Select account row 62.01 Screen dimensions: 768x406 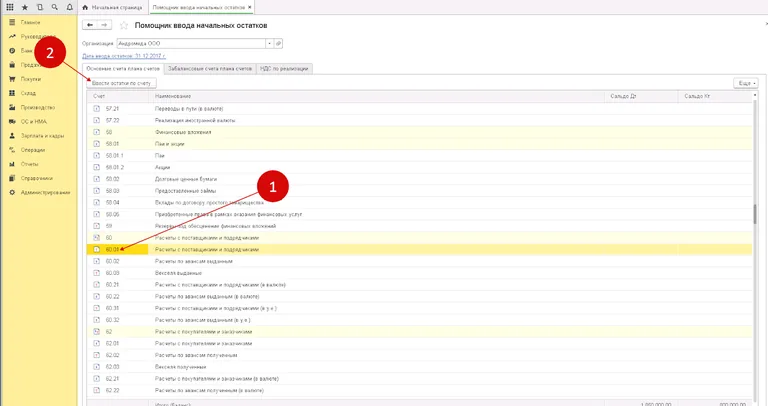pos(113,343)
